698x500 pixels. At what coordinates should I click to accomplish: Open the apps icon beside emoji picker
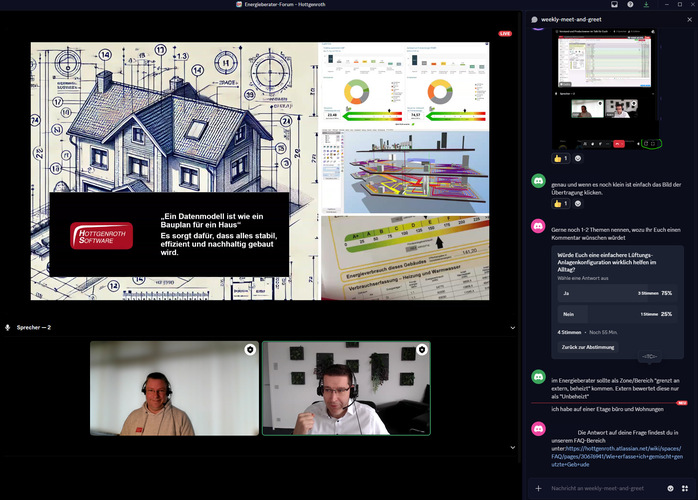(686, 488)
